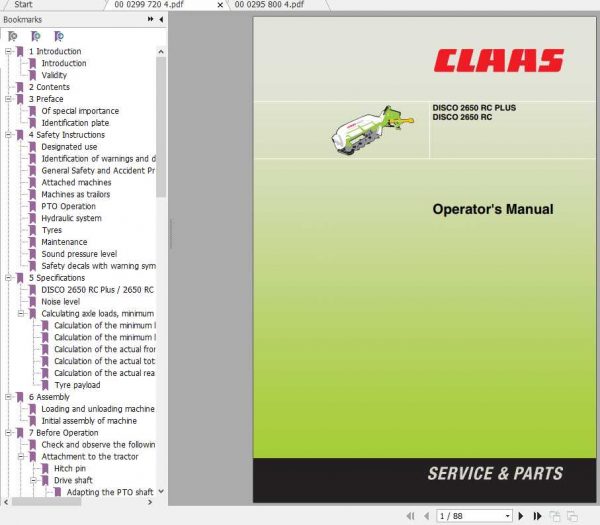Viewport: 600px width, 525px height.
Task: Go to the next page button
Action: click(521, 516)
